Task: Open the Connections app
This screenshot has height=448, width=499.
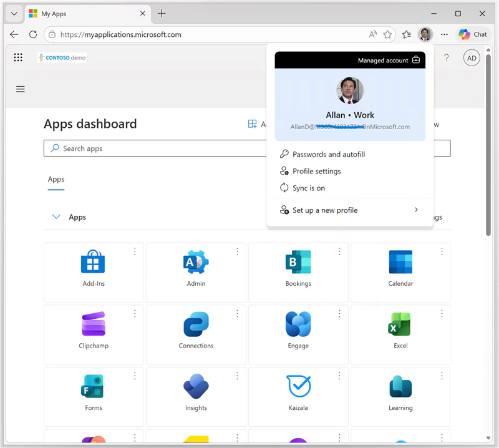Action: pyautogui.click(x=196, y=334)
